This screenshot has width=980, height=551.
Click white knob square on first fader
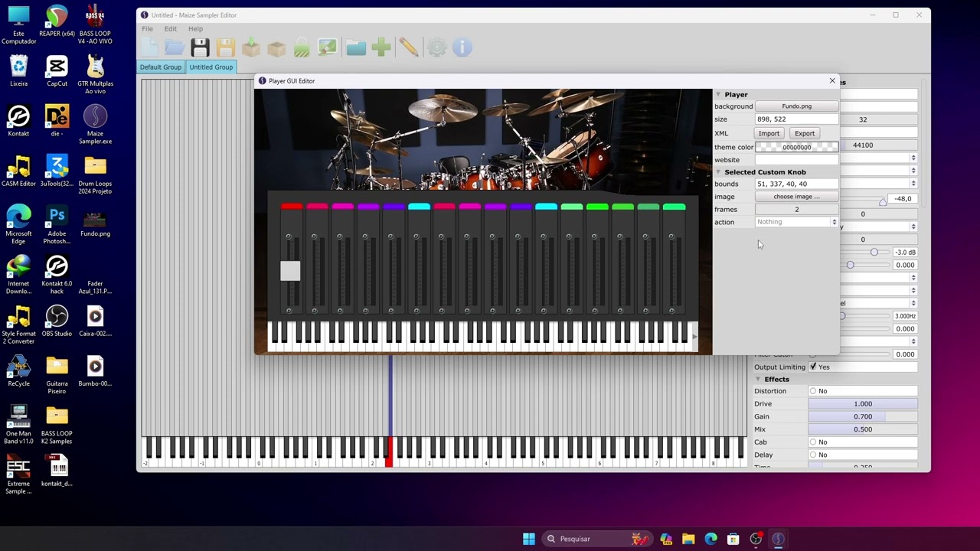tap(290, 271)
